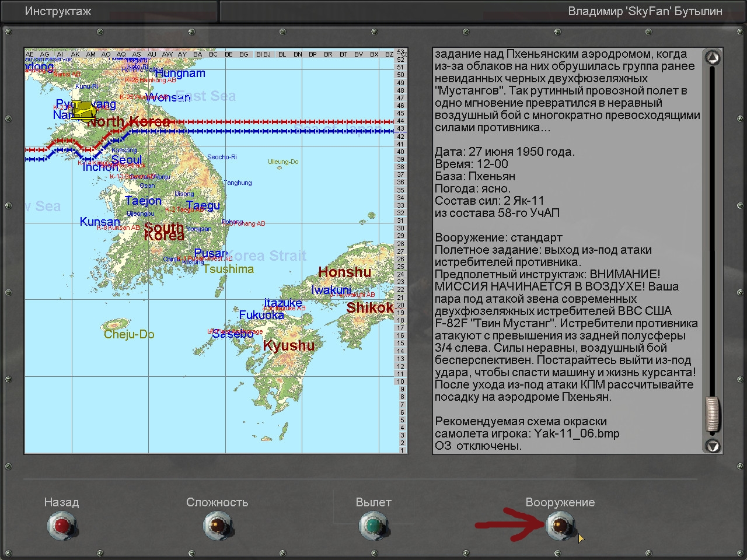Select the Taejon label on the map
This screenshot has width=747, height=560.
coord(143,201)
